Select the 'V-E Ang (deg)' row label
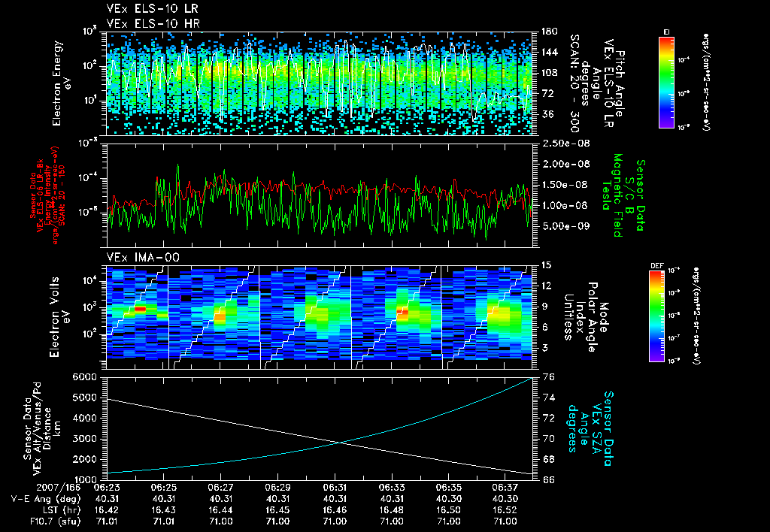The width and height of the screenshot is (770, 532). tap(46, 499)
